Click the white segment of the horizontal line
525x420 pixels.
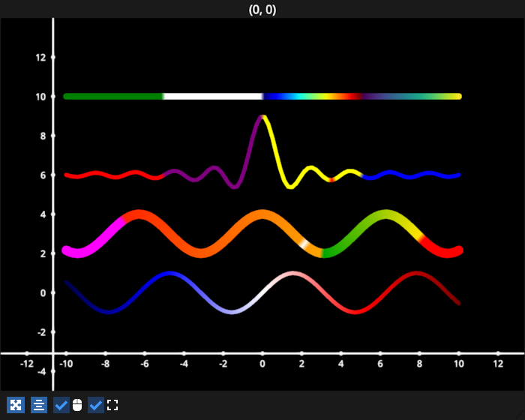click(x=213, y=97)
